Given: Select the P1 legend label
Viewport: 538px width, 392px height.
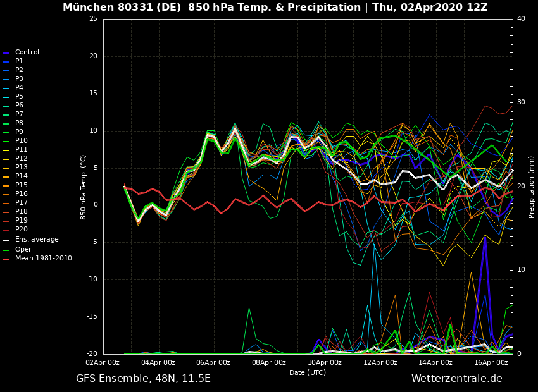Looking at the screenshot, I should click(x=19, y=61).
